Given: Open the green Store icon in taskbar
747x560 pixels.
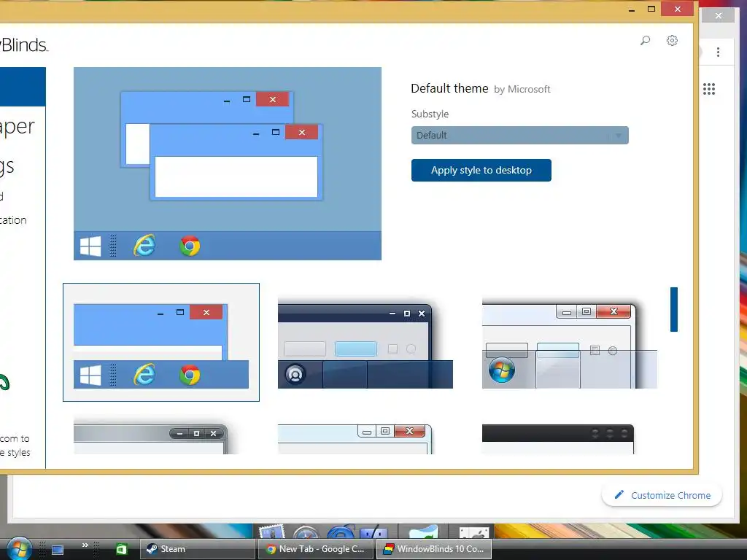Looking at the screenshot, I should (122, 550).
